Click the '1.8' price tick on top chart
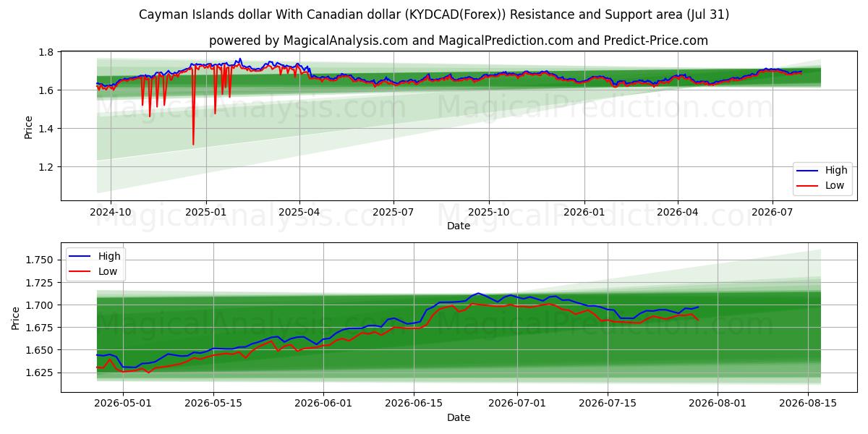This screenshot has height=434, width=868. coord(46,52)
